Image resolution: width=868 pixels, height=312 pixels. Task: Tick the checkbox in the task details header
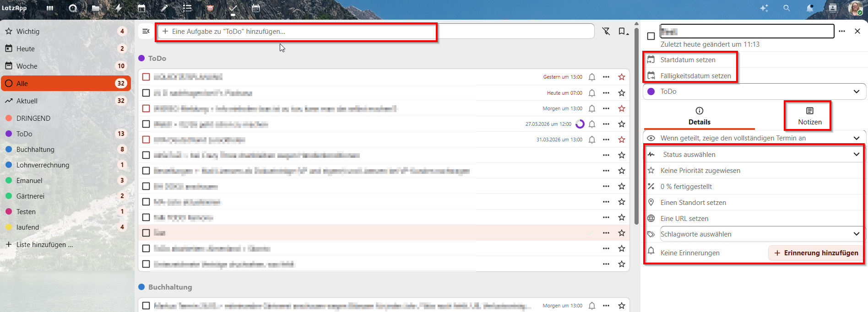point(651,36)
